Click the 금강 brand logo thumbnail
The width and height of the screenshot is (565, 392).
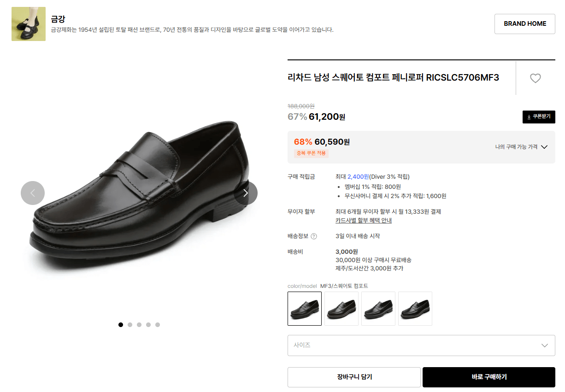(x=28, y=23)
